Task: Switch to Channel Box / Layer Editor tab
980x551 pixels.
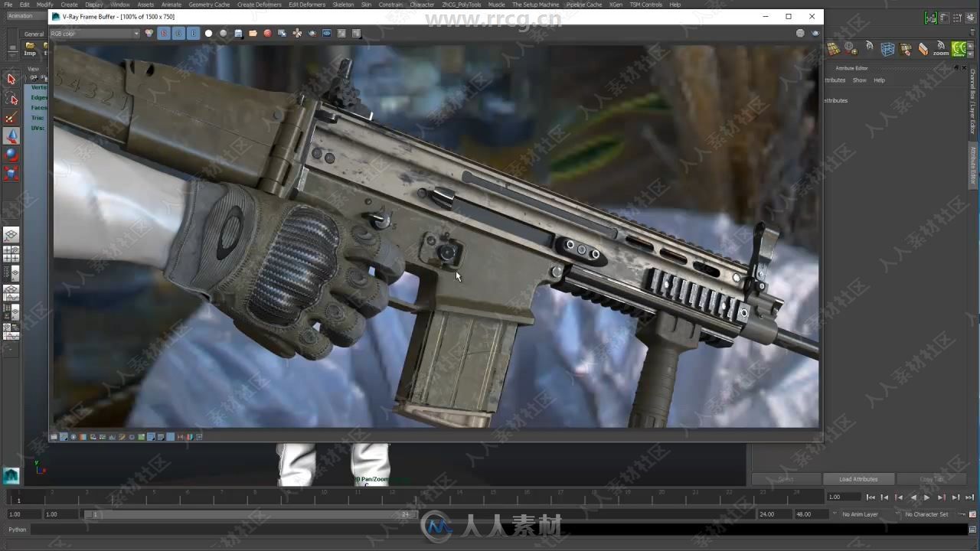Action: click(973, 101)
